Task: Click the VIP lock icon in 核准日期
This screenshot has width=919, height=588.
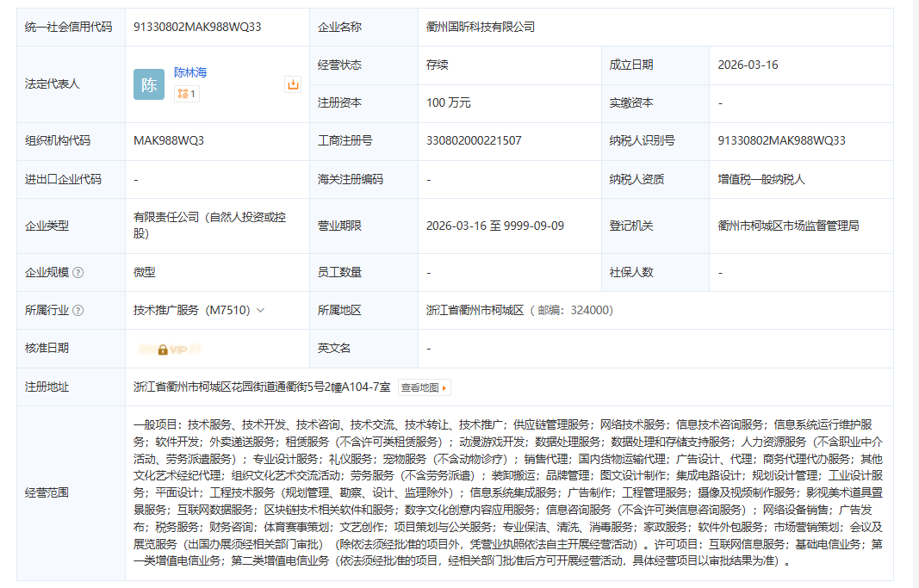Action: point(163,350)
